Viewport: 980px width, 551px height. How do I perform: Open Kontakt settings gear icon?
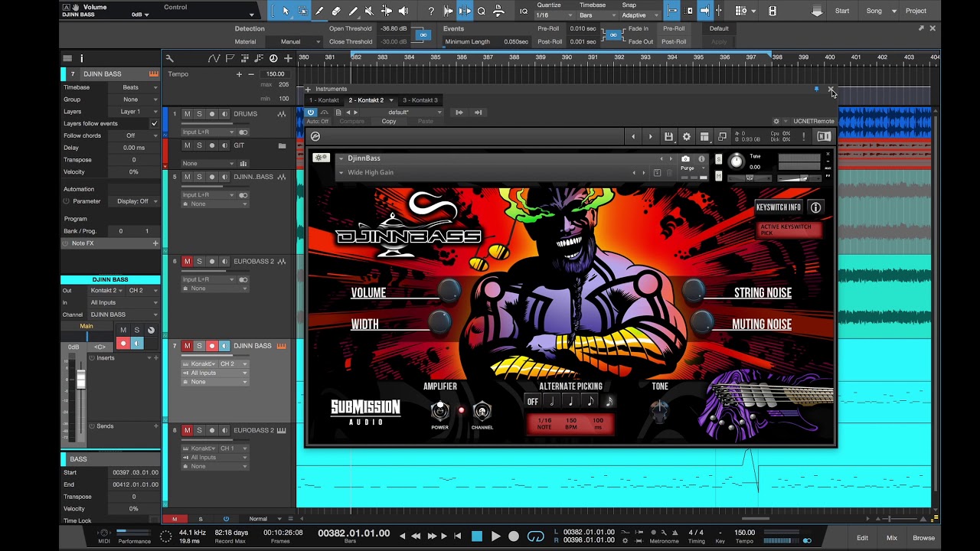pyautogui.click(x=687, y=137)
